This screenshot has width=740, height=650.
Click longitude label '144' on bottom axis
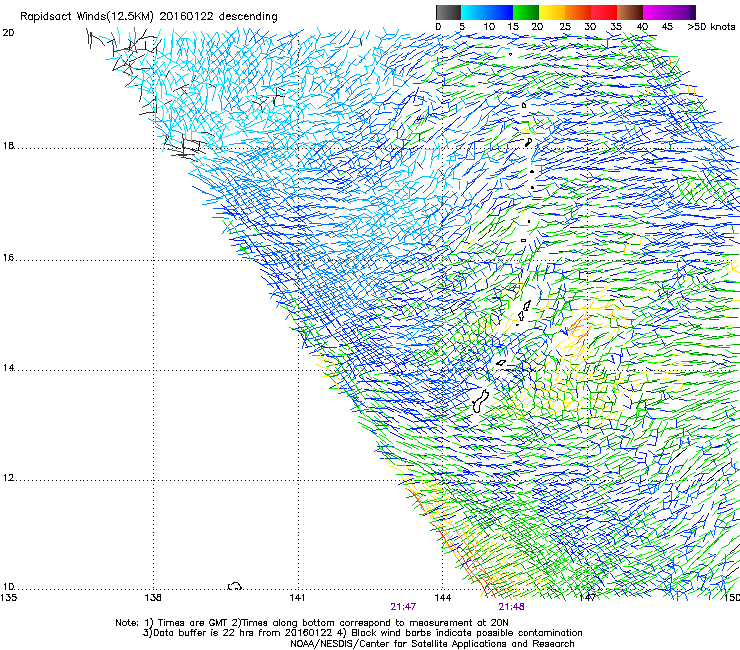coord(442,598)
